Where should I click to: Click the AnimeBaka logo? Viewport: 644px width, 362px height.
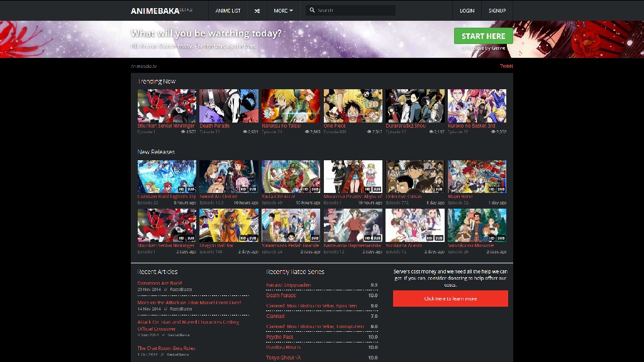(x=162, y=11)
